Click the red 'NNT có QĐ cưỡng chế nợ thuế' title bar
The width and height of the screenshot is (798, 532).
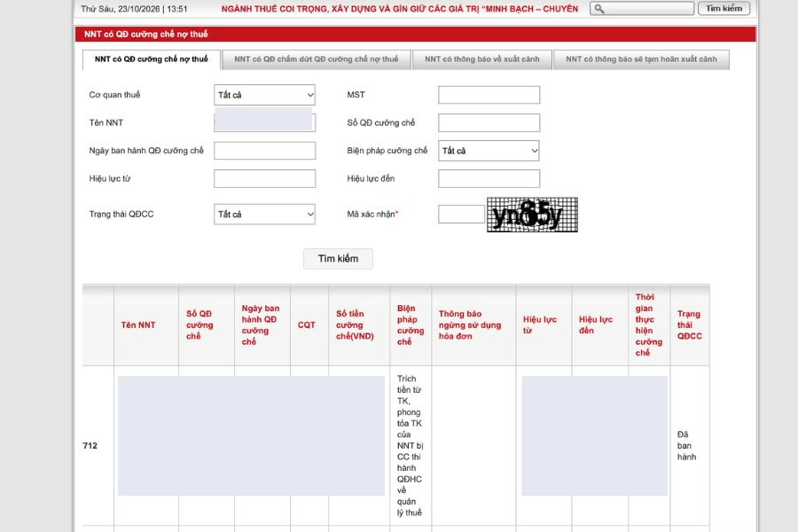click(415, 34)
